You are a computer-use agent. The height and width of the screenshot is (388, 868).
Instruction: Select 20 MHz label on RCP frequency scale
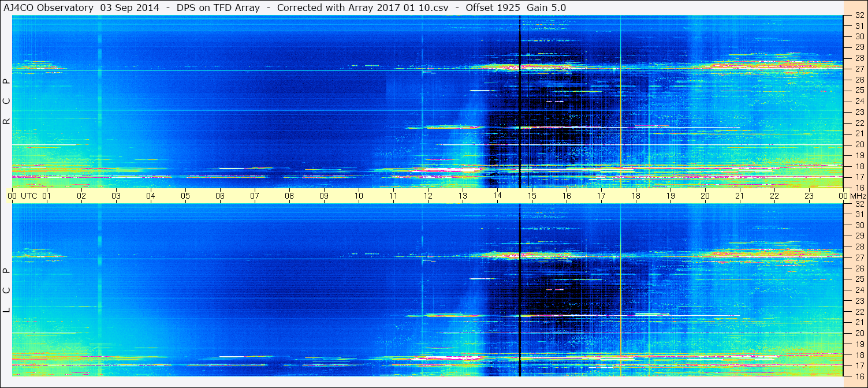pos(859,144)
